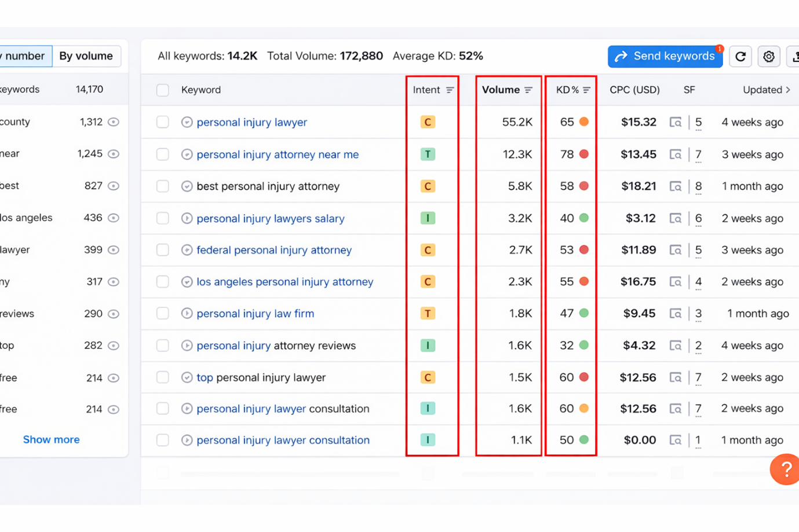Image resolution: width=799 pixels, height=532 pixels.
Task: Open SERP view icon for personal injury law firm
Action: pos(676,314)
